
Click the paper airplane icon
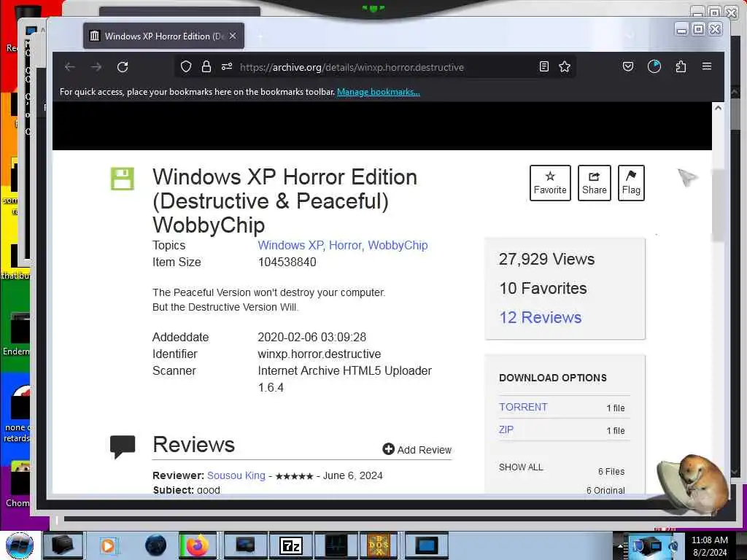click(687, 177)
